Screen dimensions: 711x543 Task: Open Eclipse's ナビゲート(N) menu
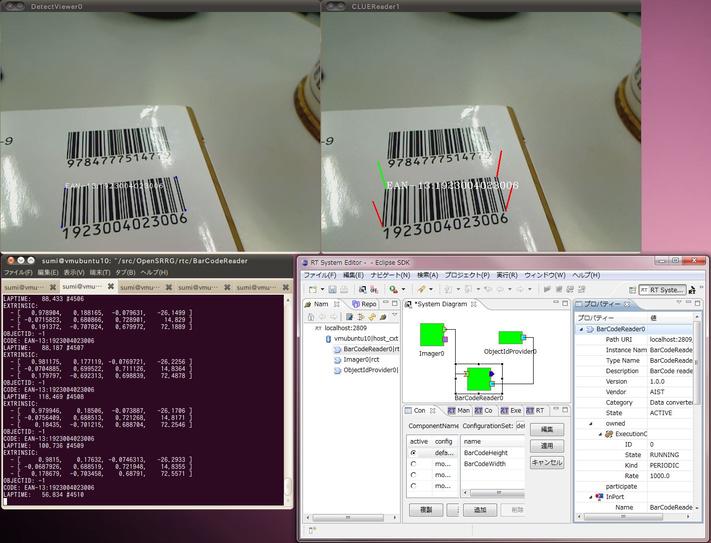tap(390, 275)
